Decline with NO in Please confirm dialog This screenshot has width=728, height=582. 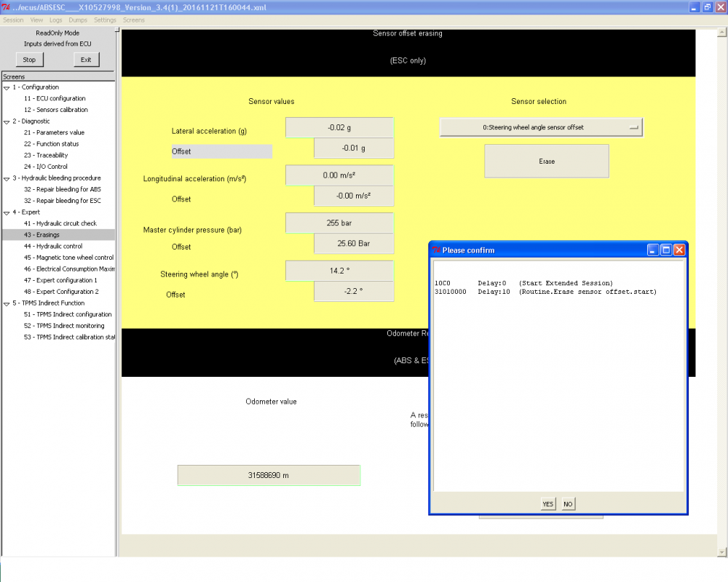[x=568, y=504]
